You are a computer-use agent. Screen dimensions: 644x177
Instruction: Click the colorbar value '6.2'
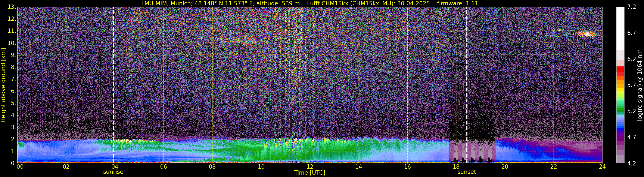click(x=632, y=59)
